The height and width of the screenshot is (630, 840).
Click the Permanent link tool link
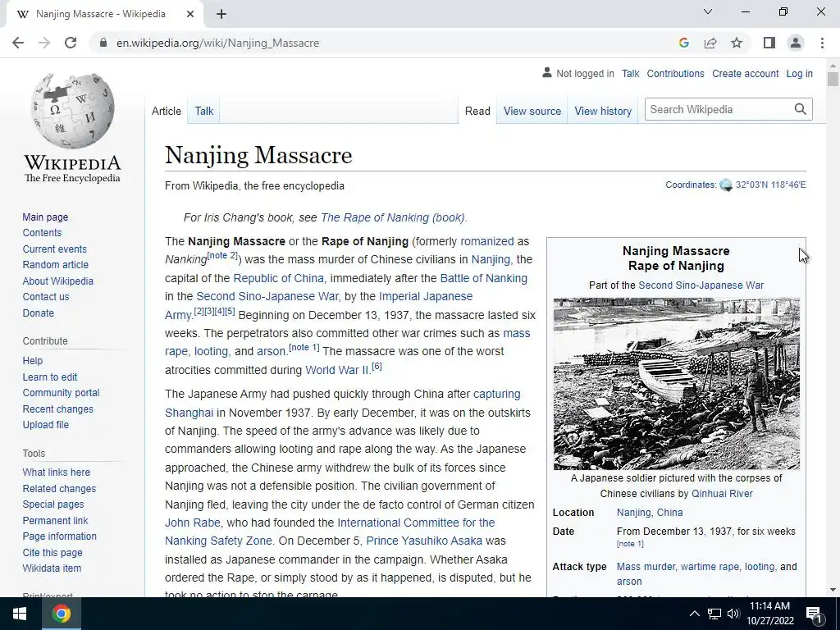[55, 520]
